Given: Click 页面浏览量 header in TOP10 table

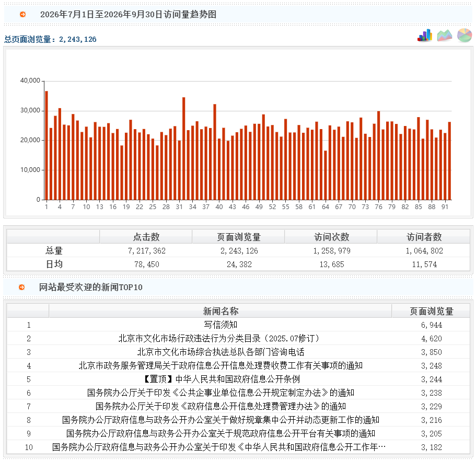Looking at the screenshot, I should pyautogui.click(x=432, y=311).
